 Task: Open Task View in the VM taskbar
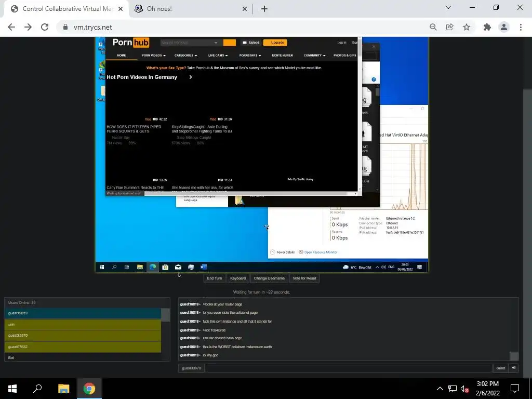[x=127, y=267]
